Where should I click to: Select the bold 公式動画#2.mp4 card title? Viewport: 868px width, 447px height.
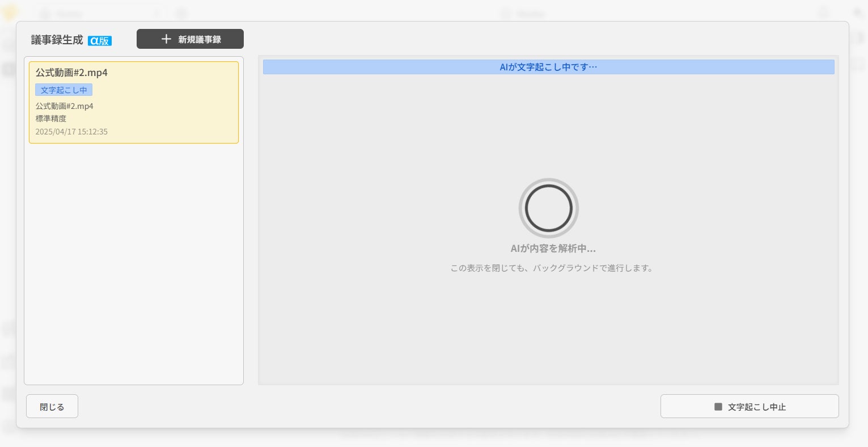coord(71,73)
